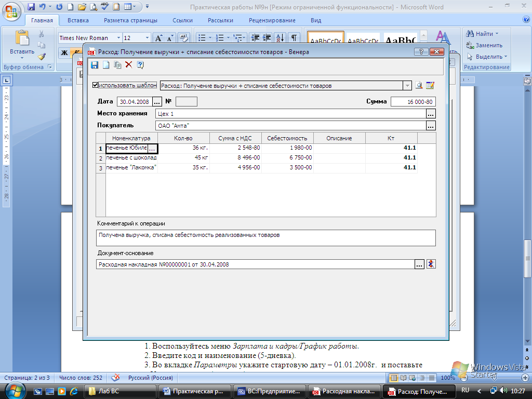Switch to the Ссылки tab
Image resolution: width=532 pixels, height=399 pixels.
click(182, 20)
